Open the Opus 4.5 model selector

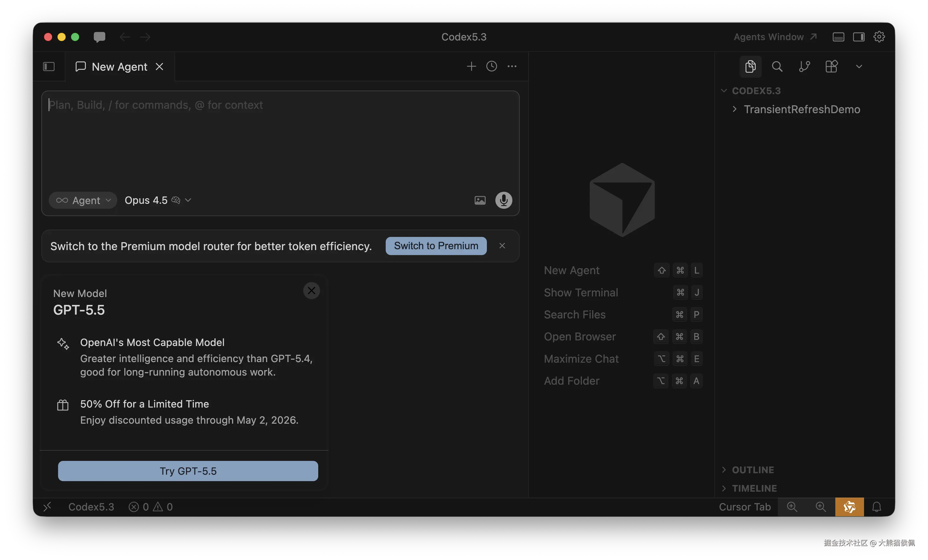(x=158, y=200)
